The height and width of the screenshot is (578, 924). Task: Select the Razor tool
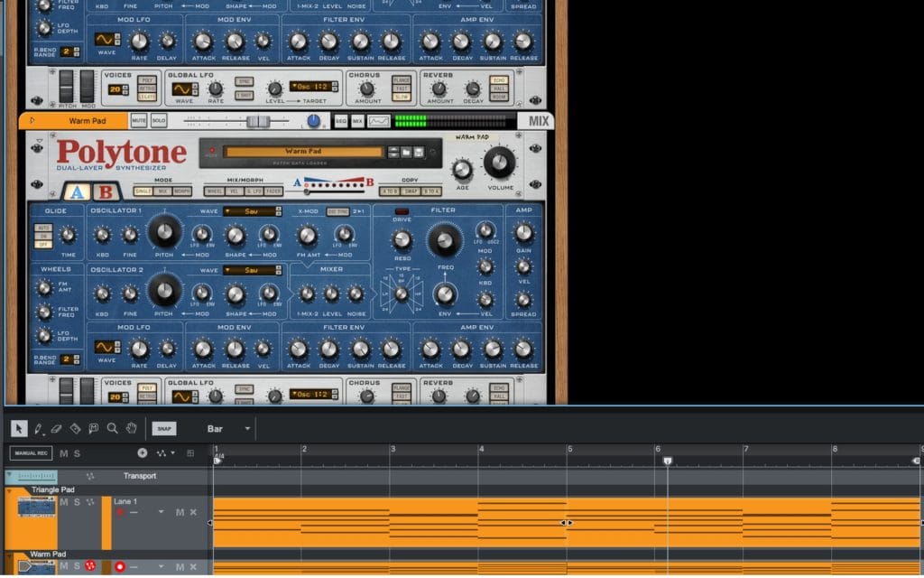75,428
